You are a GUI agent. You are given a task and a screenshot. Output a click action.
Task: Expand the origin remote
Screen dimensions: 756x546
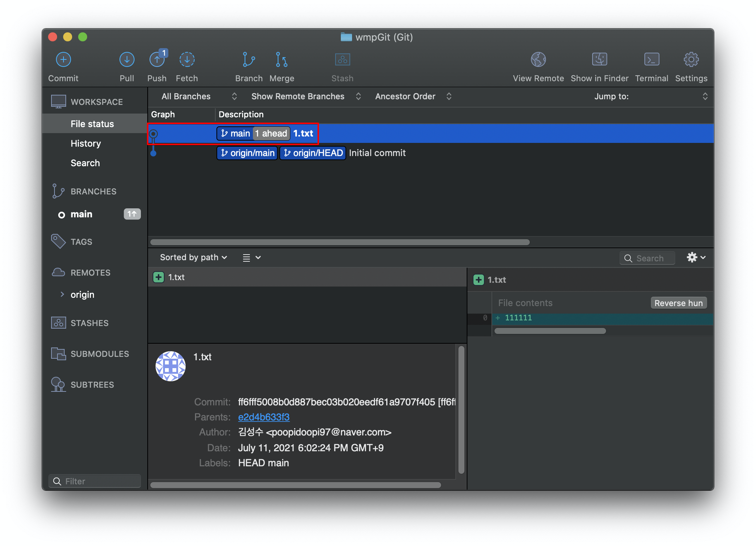click(x=62, y=294)
